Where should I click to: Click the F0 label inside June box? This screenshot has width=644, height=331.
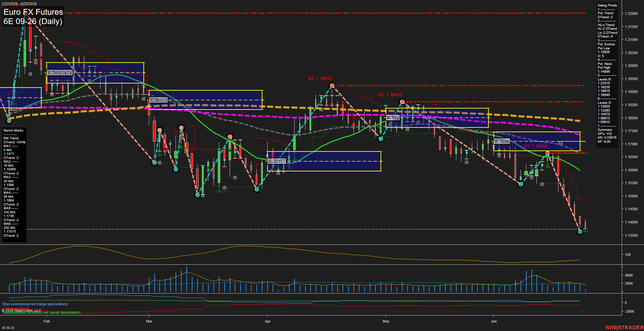coord(560,144)
